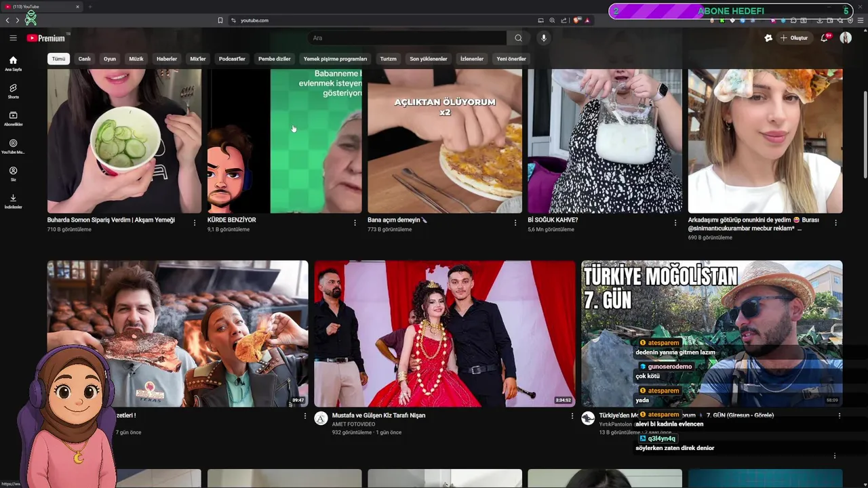This screenshot has height=488, width=868.
Task: Go forward in the browser
Action: click(18, 20)
